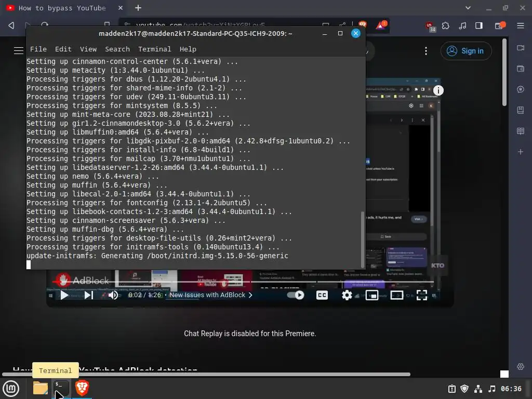Expand the tab search dropdown arrow
Screen dimensions: 532x399
[x=468, y=8]
